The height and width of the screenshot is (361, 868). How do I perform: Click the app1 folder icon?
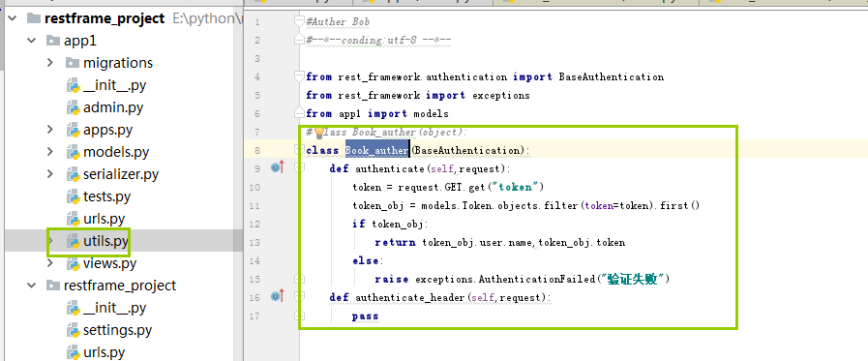(x=53, y=41)
